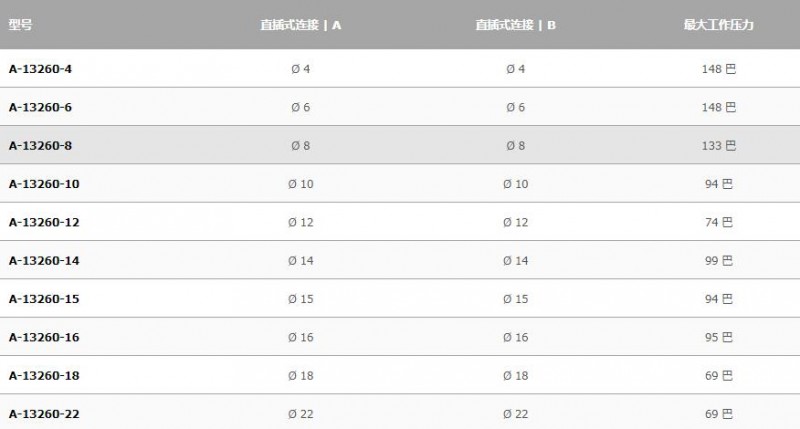
Task: Select the 133 巴 pressure cell
Action: 718,145
